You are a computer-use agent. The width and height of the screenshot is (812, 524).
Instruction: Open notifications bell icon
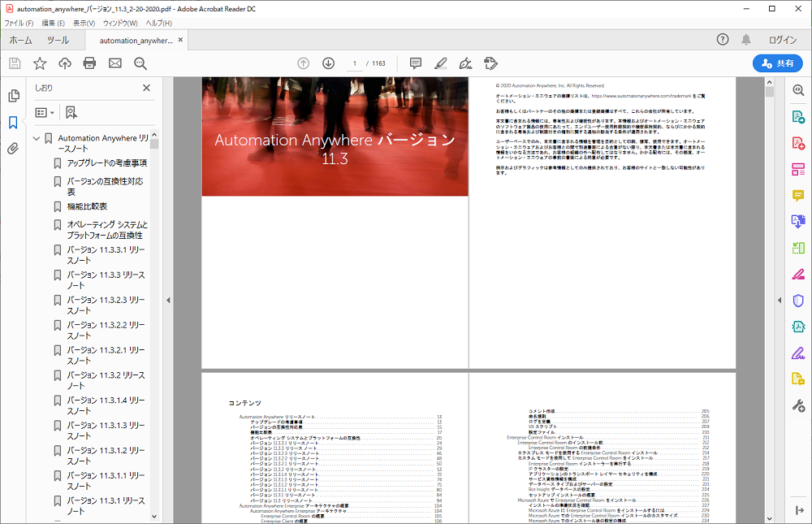point(746,39)
